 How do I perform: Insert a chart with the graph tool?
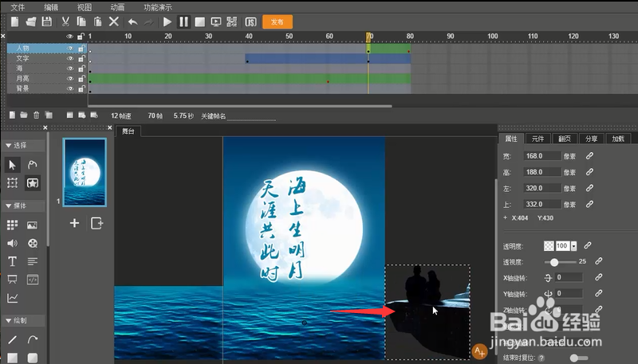12,298
